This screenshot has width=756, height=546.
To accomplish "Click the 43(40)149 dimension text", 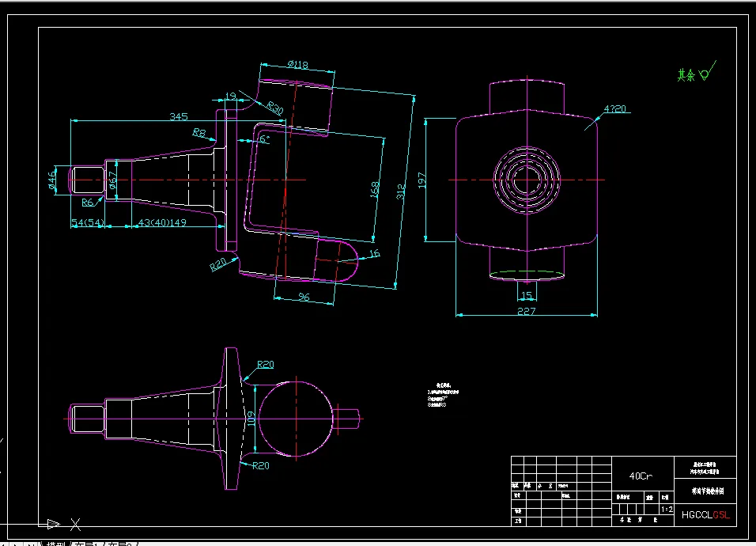I will [x=162, y=222].
